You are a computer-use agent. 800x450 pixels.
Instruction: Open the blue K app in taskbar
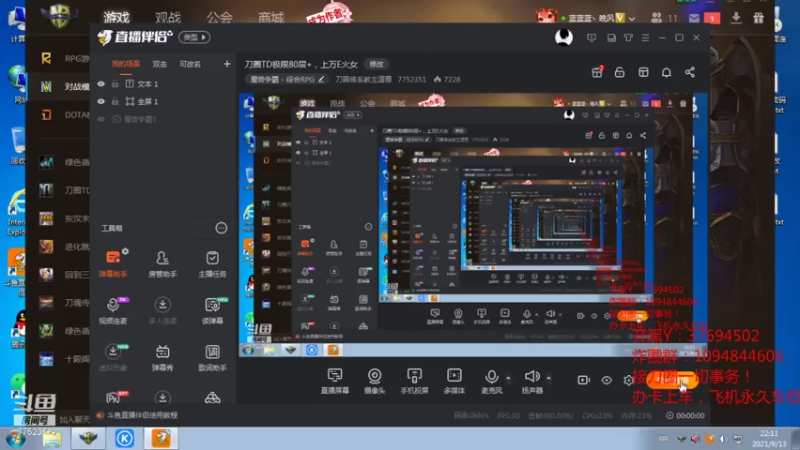tap(124, 438)
